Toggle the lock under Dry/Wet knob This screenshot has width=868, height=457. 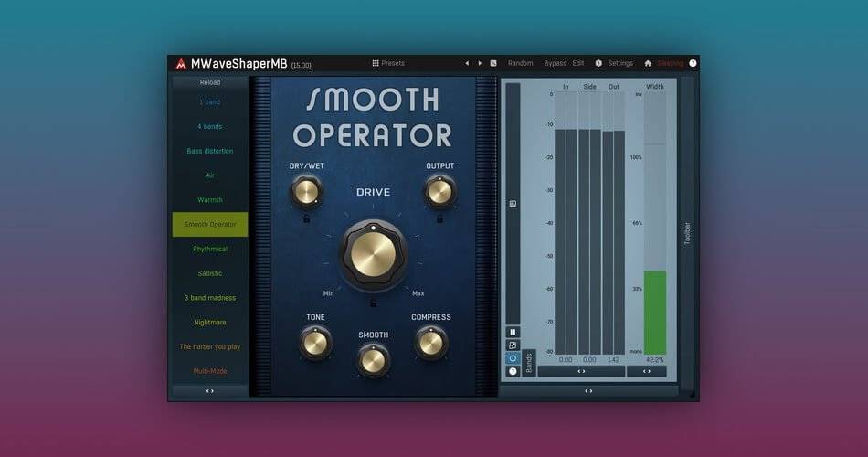(x=306, y=218)
